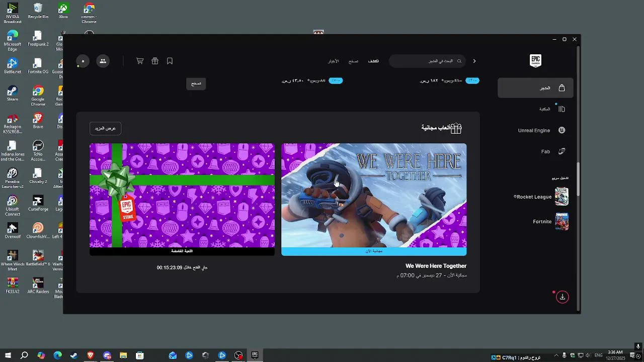Click the Epic Games logo
This screenshot has height=362, width=644.
click(x=535, y=61)
